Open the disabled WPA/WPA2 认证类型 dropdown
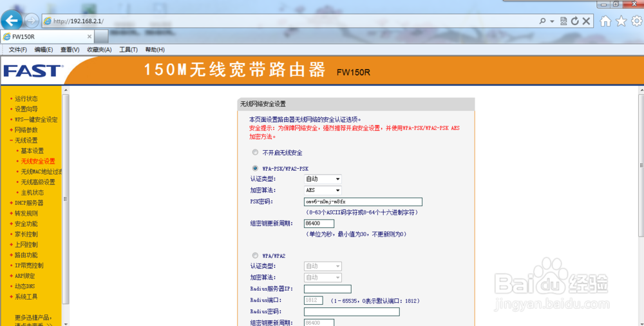This screenshot has width=644, height=326. [323, 266]
